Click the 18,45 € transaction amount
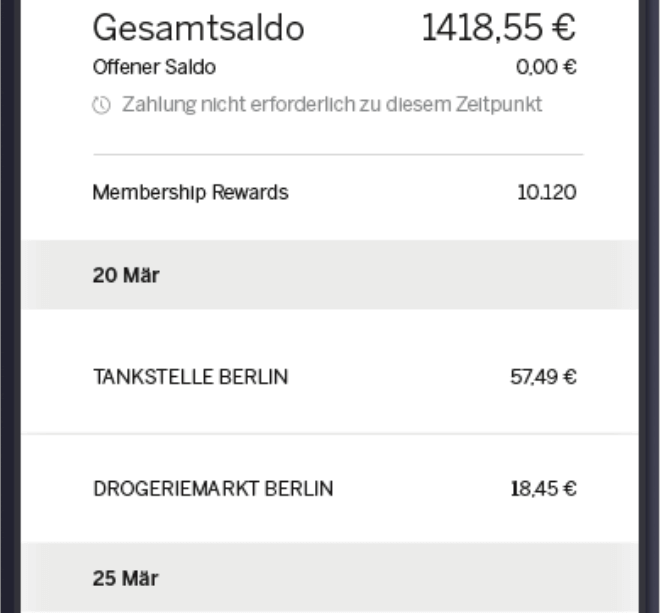660x613 pixels. pos(543,489)
